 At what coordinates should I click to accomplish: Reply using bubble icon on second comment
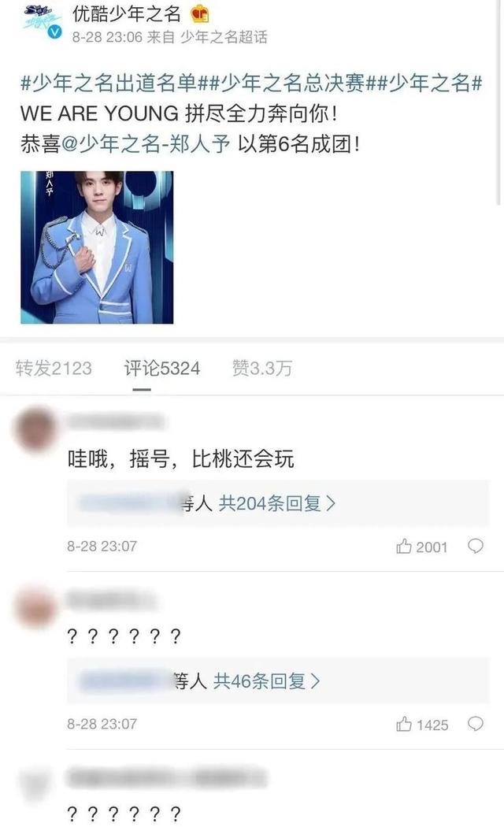[476, 724]
